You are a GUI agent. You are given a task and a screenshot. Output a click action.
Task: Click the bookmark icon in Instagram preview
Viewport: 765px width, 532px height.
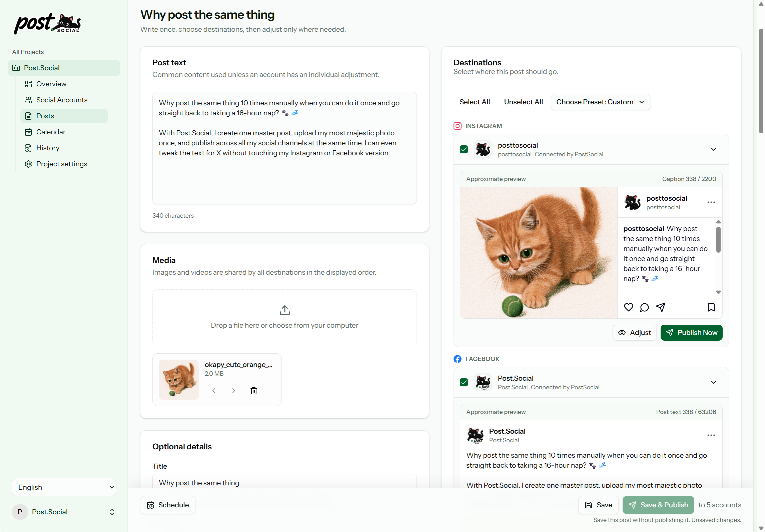click(711, 307)
